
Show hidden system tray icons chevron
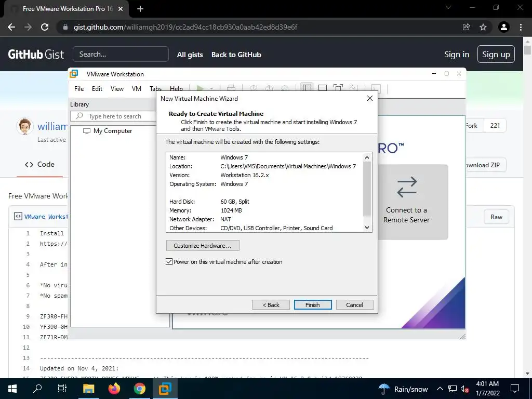tap(440, 389)
